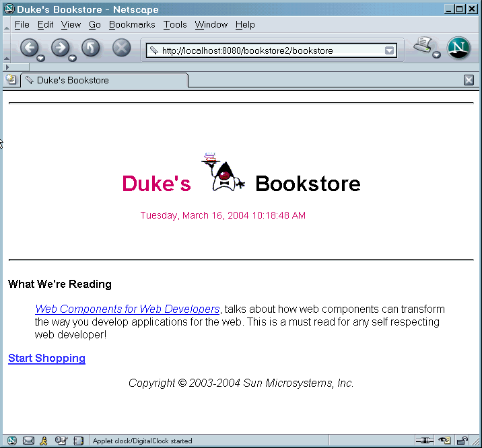482x448 pixels.
Task: Follow the Web Components for Web Developers link
Action: point(127,309)
